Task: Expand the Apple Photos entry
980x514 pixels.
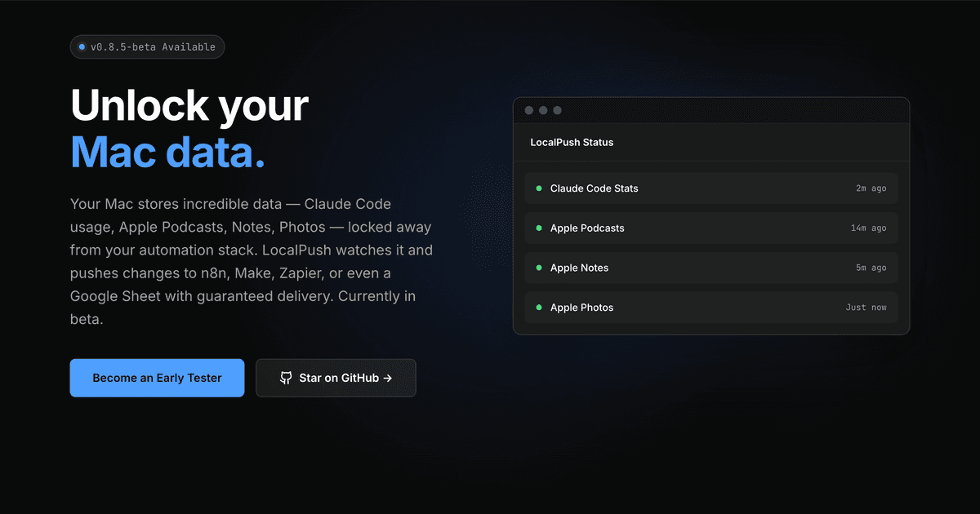Action: (710, 308)
